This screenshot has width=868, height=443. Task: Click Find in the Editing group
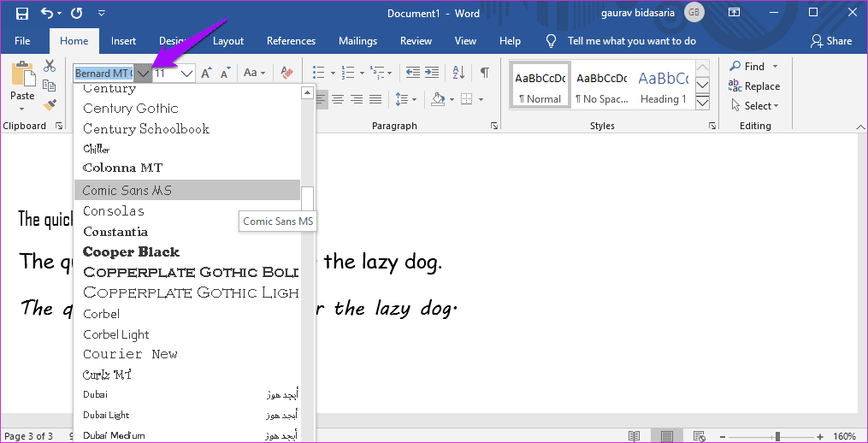747,67
